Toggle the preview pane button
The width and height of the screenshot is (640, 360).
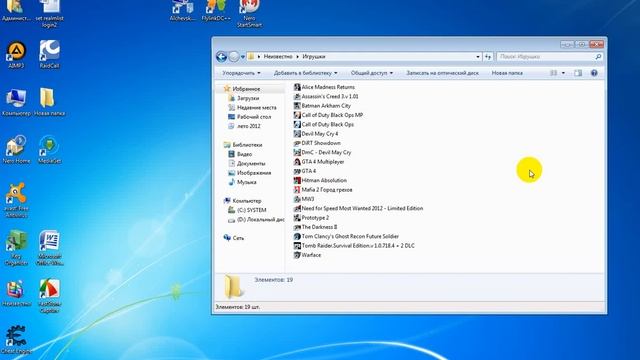tap(578, 73)
